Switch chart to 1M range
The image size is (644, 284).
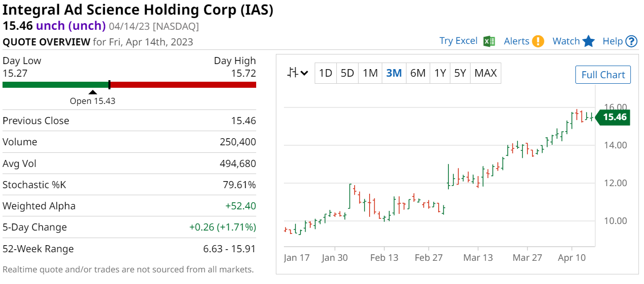click(x=370, y=73)
